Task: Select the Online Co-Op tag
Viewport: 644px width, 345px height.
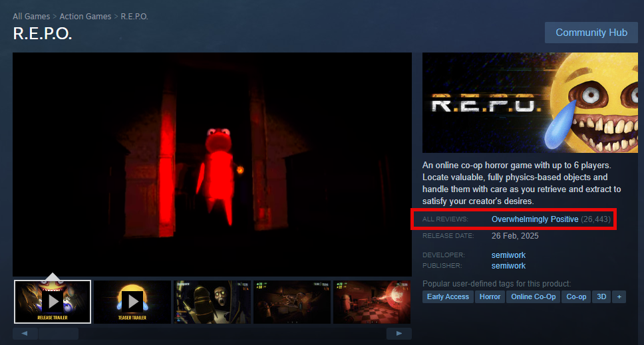Action: 533,296
